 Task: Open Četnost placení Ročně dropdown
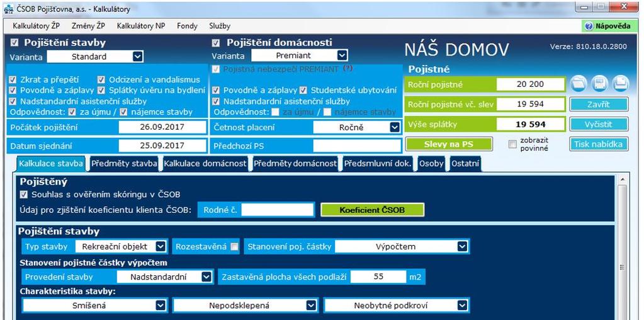[395, 127]
